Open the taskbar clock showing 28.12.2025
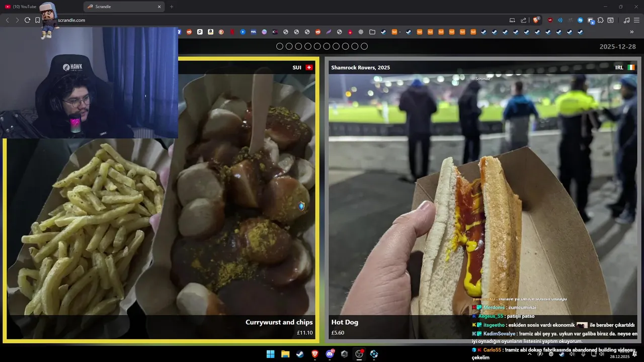644x362 pixels. (x=620, y=354)
